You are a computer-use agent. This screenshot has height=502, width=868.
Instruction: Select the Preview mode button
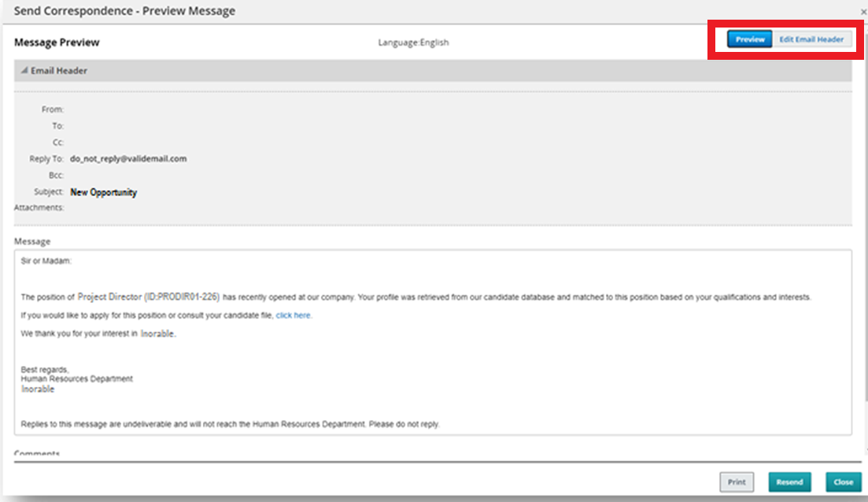[x=750, y=39]
